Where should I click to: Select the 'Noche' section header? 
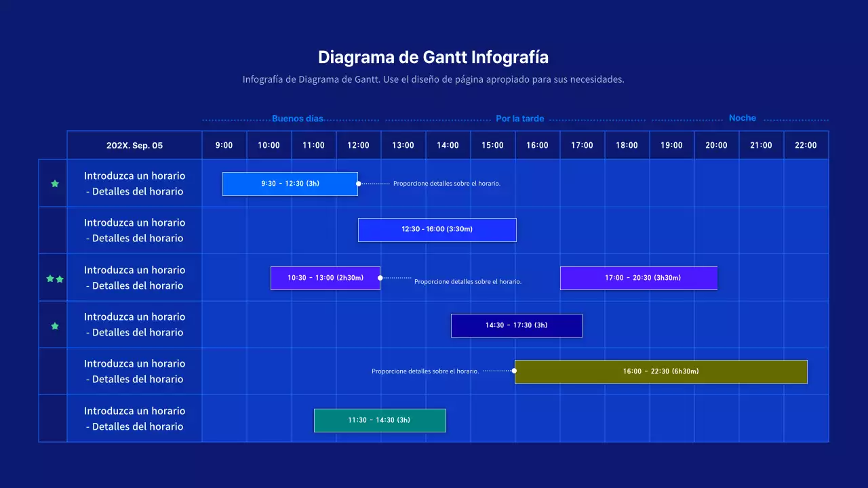(742, 117)
